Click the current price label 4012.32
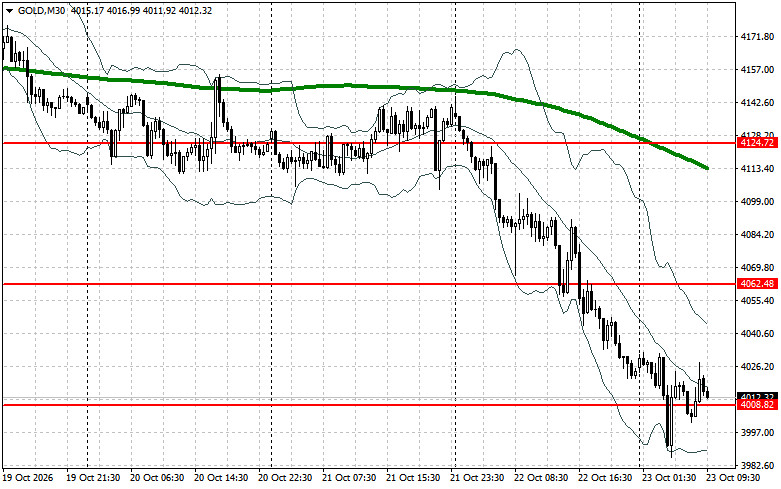Image resolution: width=781 pixels, height=489 pixels. point(757,396)
